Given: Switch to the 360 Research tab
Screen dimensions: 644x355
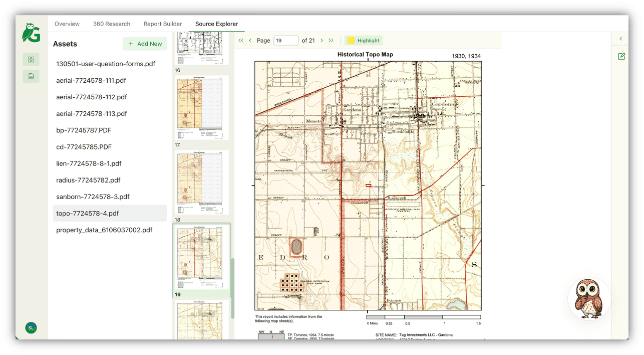Looking at the screenshot, I should [112, 24].
